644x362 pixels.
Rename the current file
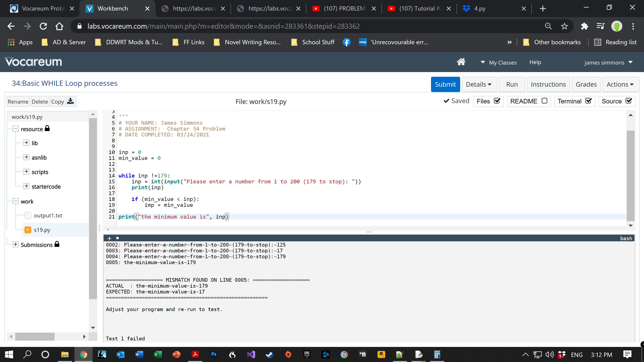[18, 101]
